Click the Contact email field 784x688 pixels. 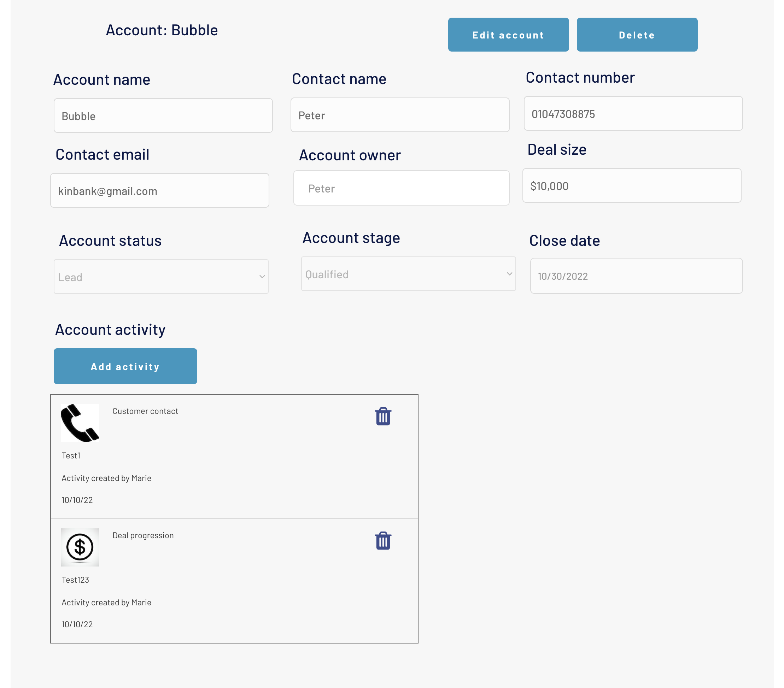[x=159, y=190]
